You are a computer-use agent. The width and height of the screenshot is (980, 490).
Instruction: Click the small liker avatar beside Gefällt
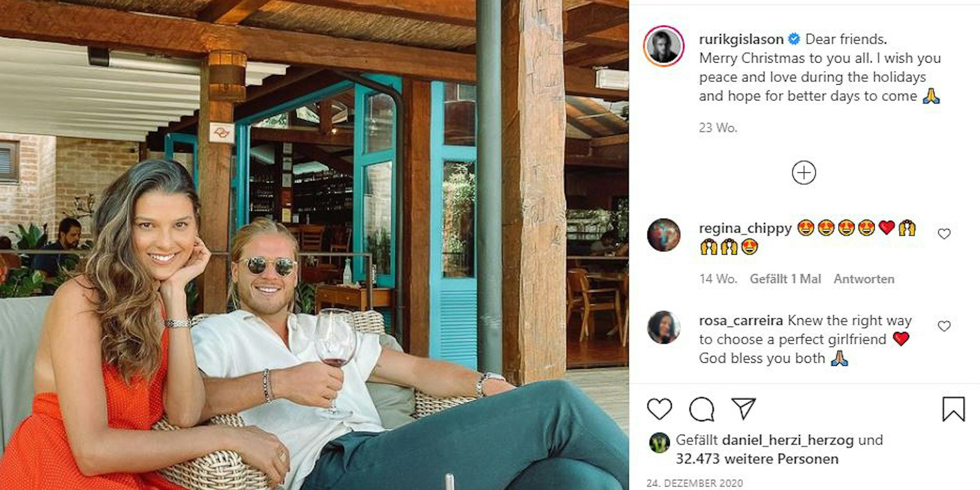click(x=659, y=443)
